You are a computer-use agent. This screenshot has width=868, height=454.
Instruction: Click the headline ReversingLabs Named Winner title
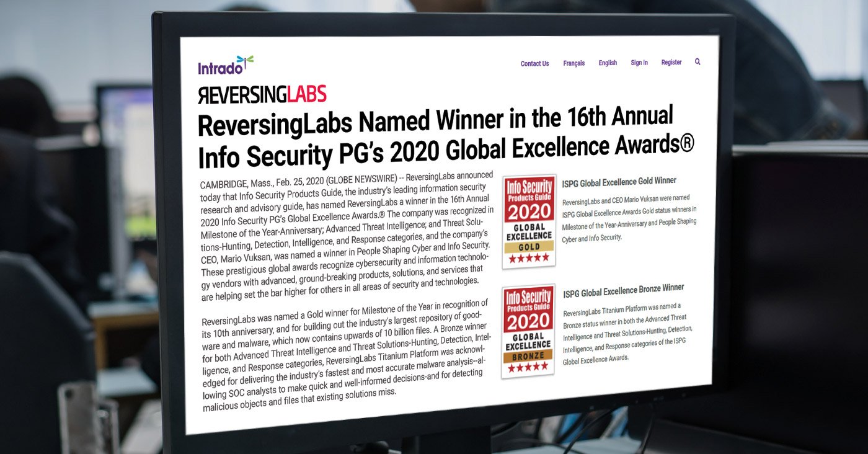tap(445, 136)
